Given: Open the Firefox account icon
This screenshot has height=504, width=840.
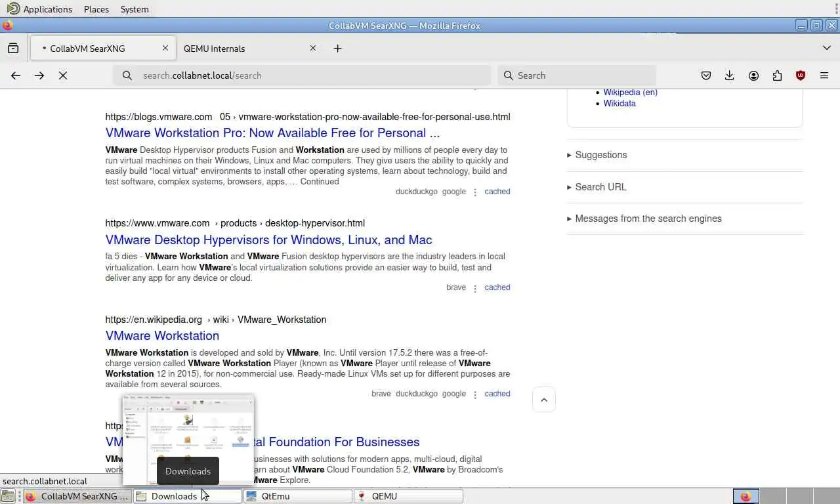Looking at the screenshot, I should pos(753,75).
